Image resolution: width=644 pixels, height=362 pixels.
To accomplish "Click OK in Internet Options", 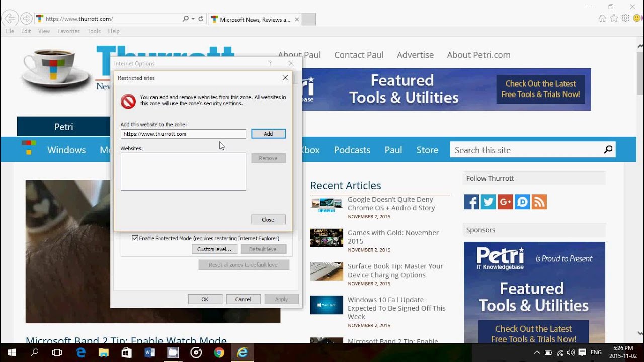I will (205, 299).
